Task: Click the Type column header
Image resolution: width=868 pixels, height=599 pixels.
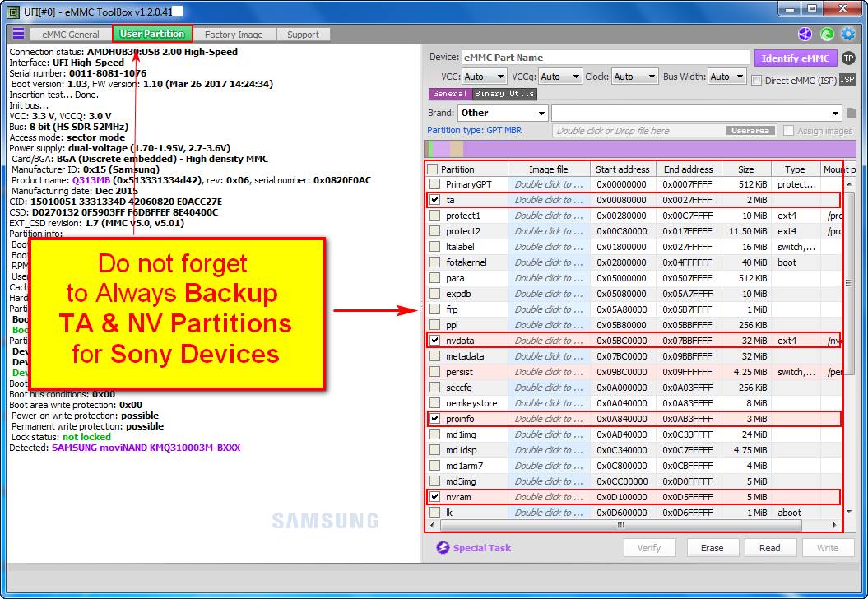Action: (795, 169)
